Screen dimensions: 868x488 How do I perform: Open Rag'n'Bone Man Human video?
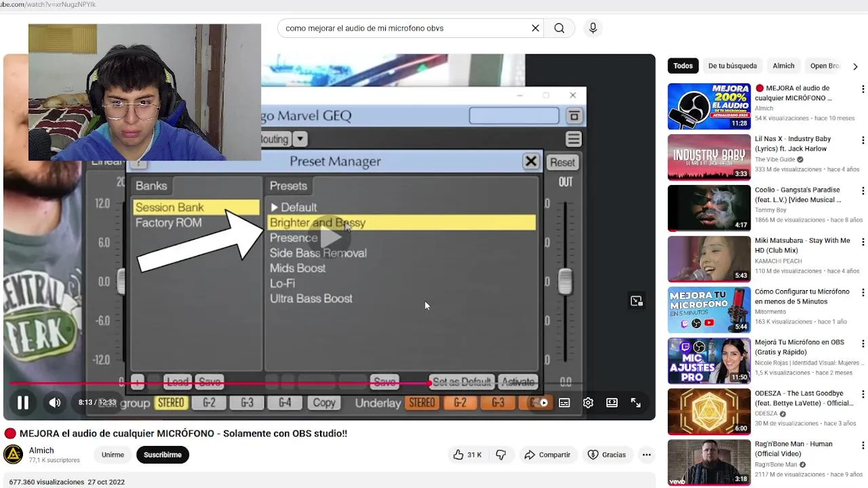[x=709, y=462]
